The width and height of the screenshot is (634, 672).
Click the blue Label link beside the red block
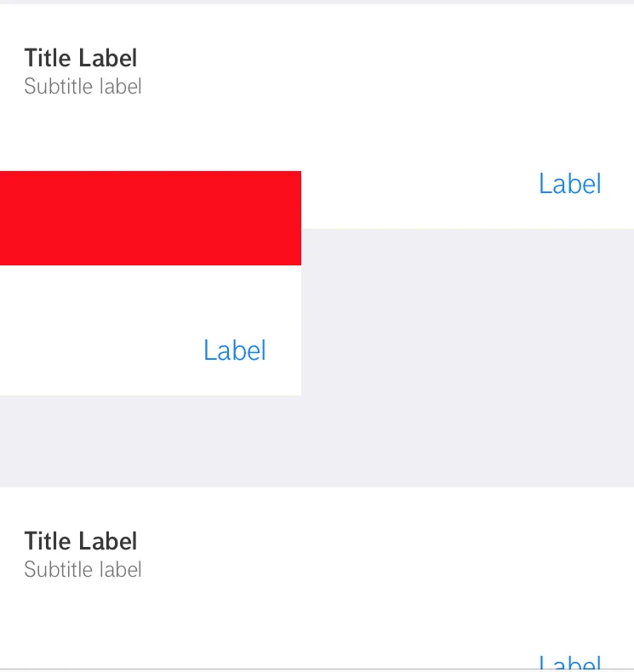569,184
